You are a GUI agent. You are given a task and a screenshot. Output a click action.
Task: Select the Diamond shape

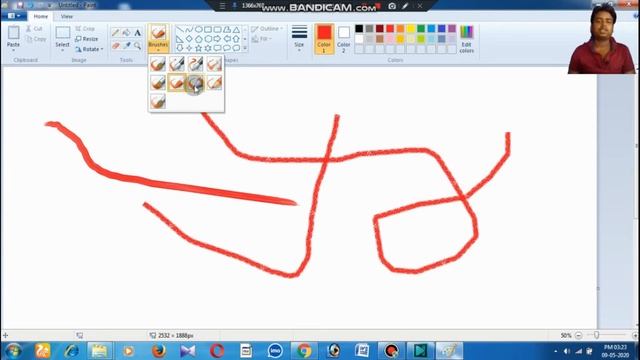(x=189, y=39)
